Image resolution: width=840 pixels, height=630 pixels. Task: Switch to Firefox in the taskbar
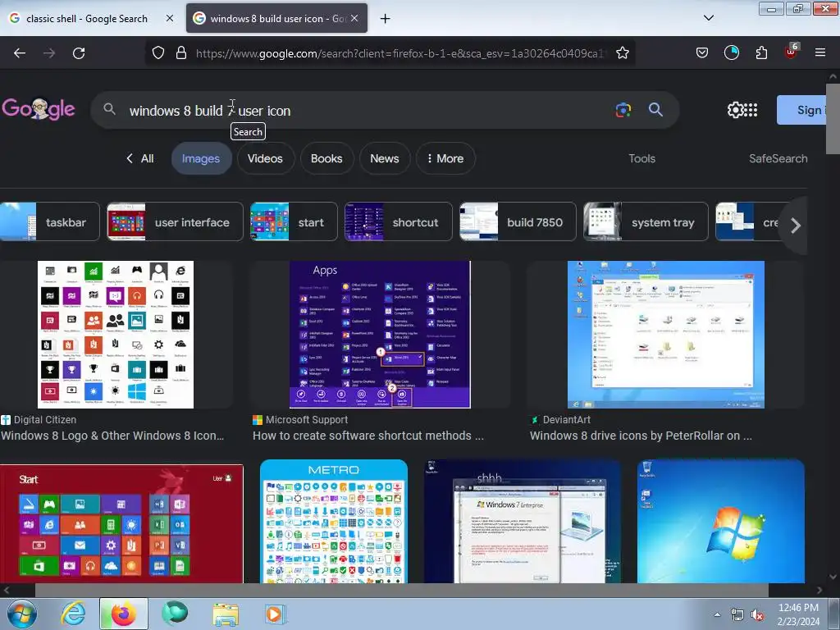123,614
